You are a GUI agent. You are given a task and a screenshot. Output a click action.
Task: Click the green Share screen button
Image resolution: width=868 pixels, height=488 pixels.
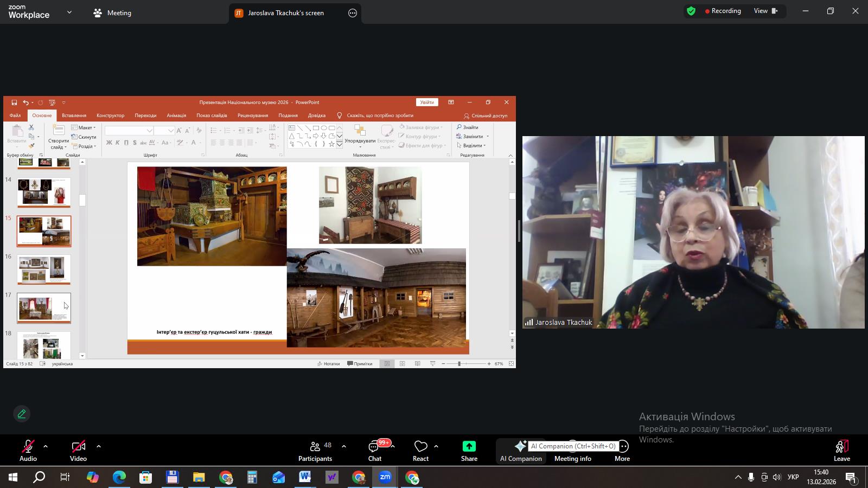[x=469, y=451]
